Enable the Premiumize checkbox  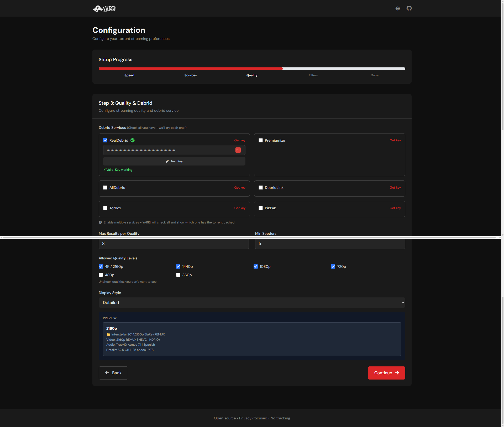261,140
